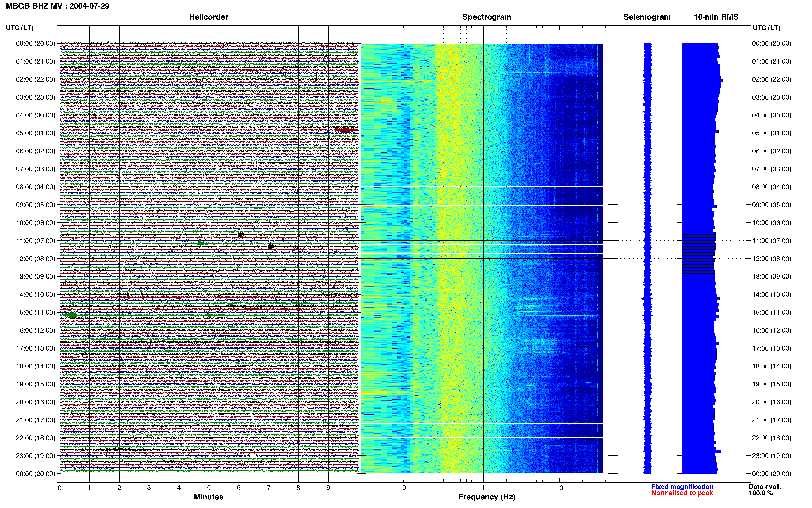Click the '0.1' frequency tick label
The image size is (812, 508).
coord(407,488)
